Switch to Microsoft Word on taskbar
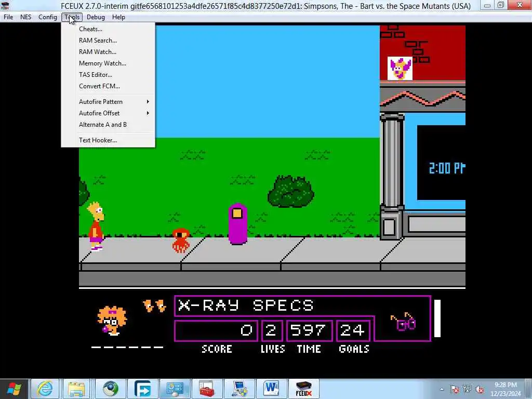This screenshot has width=532, height=399. (x=271, y=389)
